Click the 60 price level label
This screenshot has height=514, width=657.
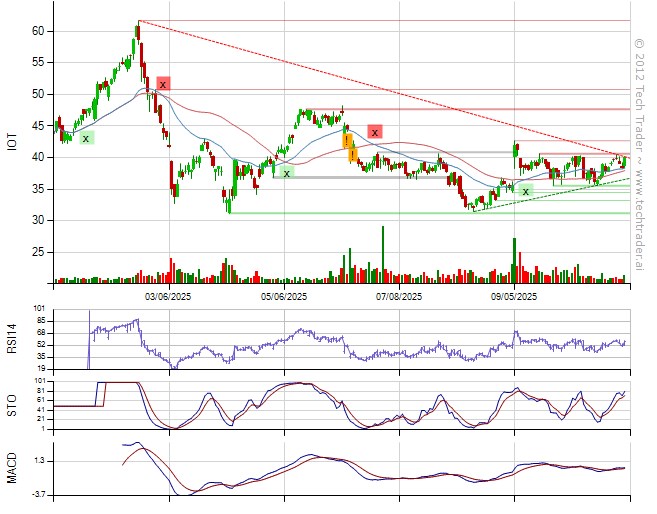[38, 31]
